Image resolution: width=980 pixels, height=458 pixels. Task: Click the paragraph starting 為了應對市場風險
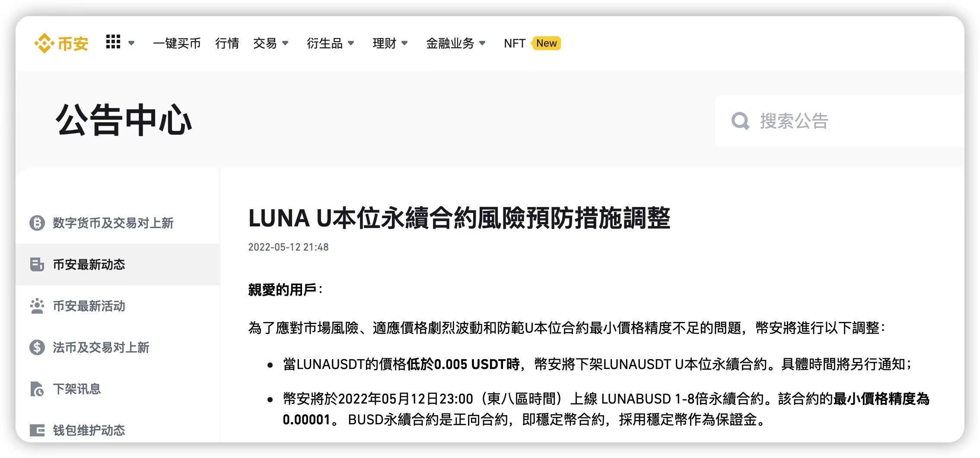coord(566,328)
